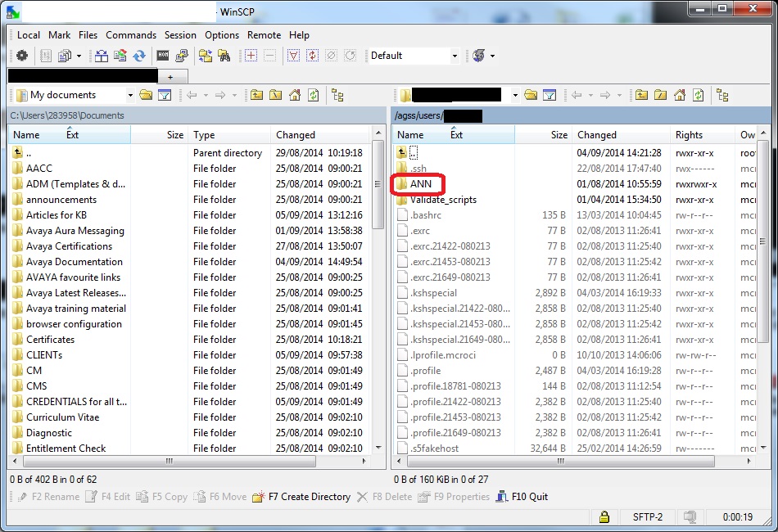Viewport: 778px width, 532px height.
Task: Show the local panel directory tree
Action: [x=338, y=95]
